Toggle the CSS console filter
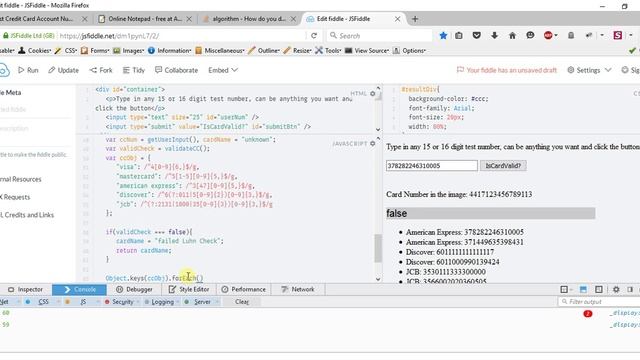 43,302
